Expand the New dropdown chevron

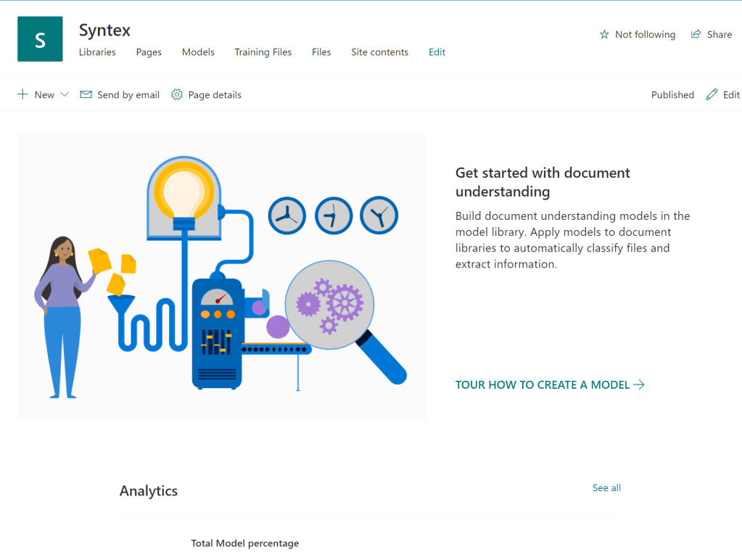[65, 94]
